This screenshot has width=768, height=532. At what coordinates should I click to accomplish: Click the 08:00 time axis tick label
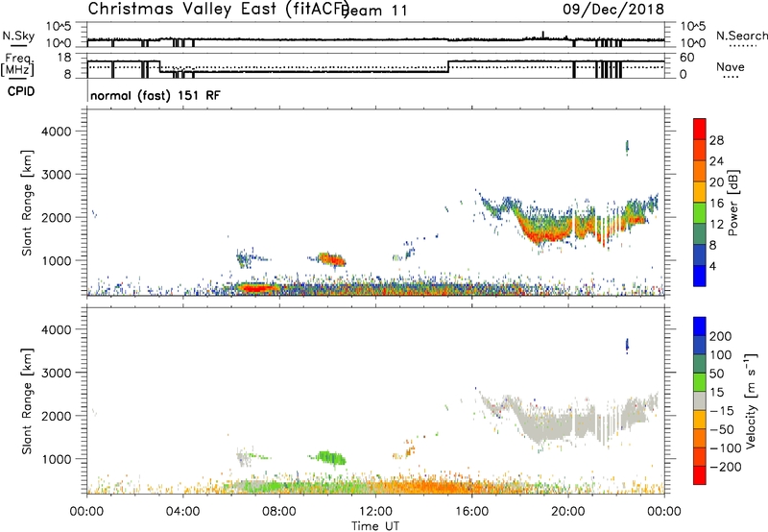(x=279, y=512)
